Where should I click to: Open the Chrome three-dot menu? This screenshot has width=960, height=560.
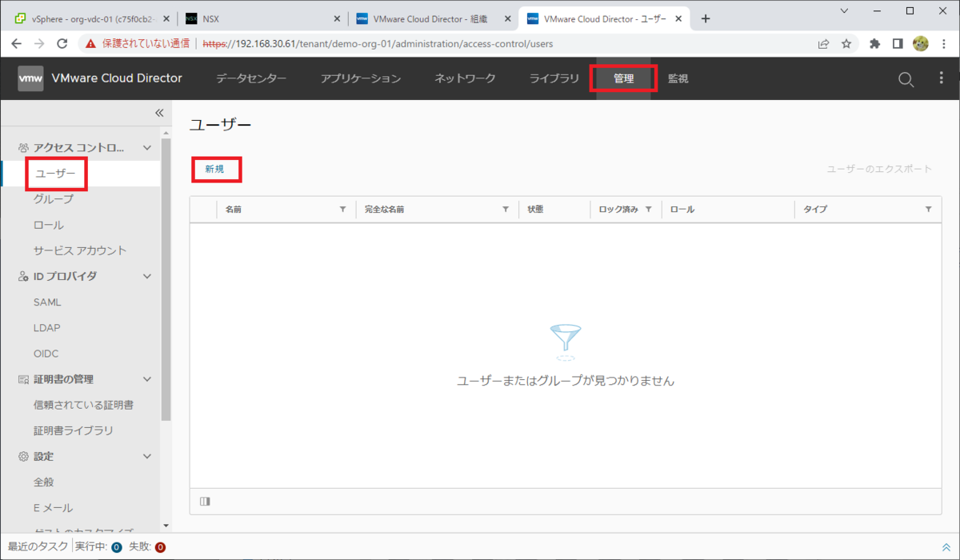pos(944,44)
